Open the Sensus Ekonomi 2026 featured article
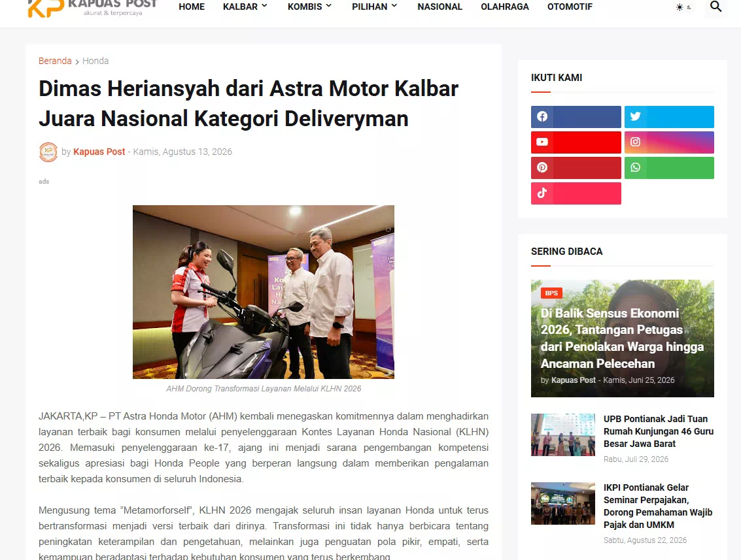This screenshot has width=741, height=560. point(622,338)
